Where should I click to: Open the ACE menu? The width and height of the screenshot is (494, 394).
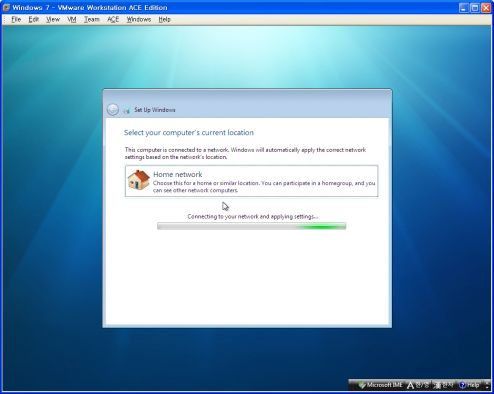113,19
